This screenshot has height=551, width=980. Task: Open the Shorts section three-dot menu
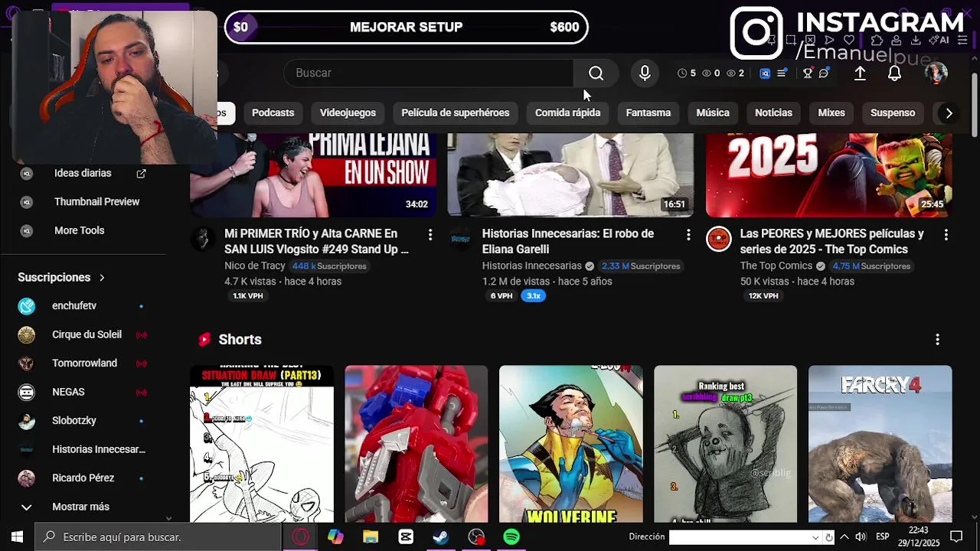[x=937, y=339]
